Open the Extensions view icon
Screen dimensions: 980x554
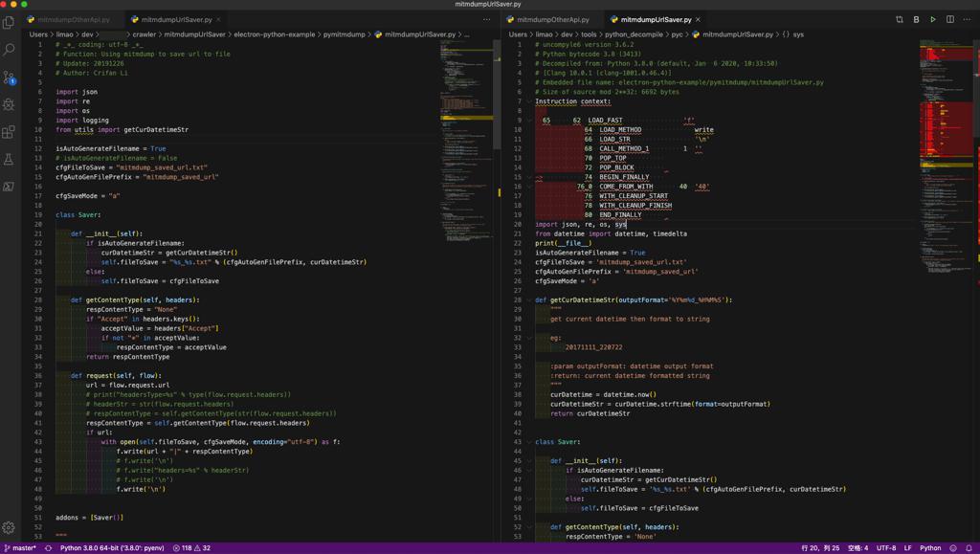click(x=9, y=132)
